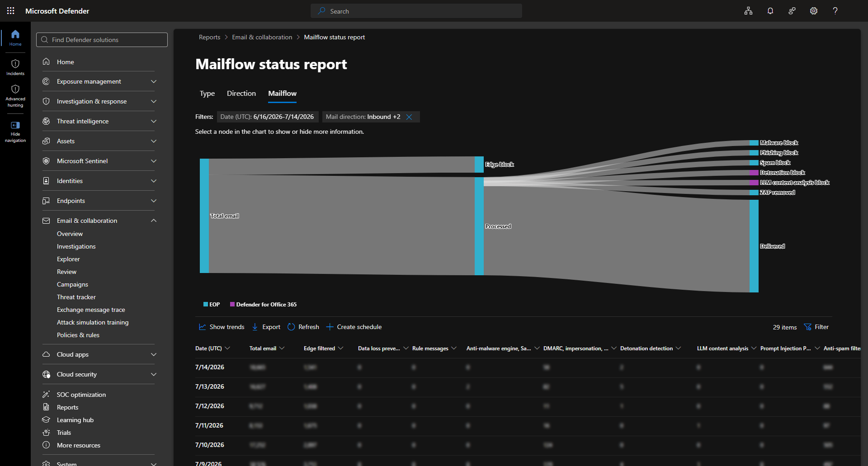Click the Processed Sankey node

click(479, 226)
